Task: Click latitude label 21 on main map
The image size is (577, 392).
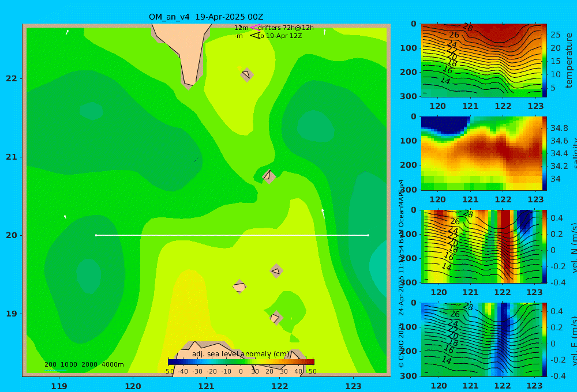Action: click(12, 157)
